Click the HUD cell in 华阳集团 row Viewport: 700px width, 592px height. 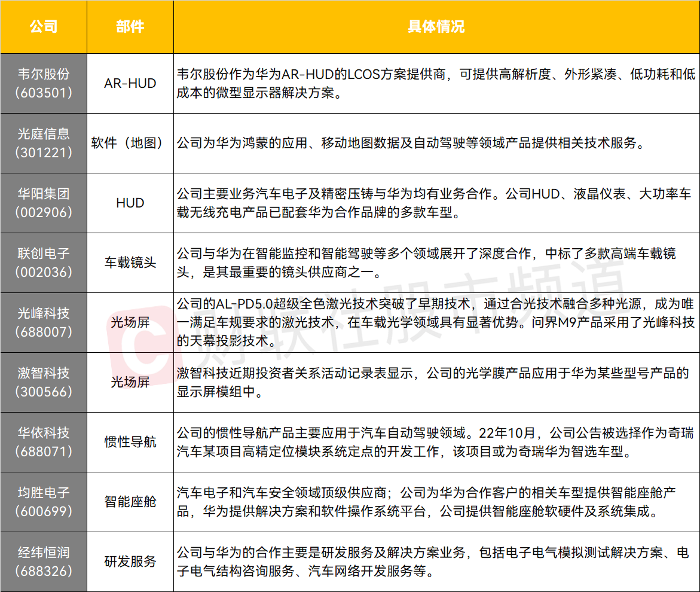point(130,203)
